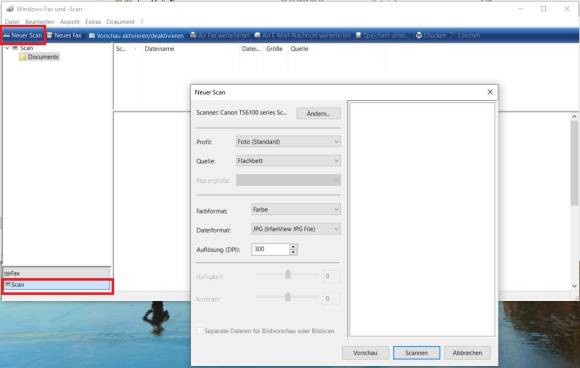
Task: Click the Kontrast value field
Action: 330,298
